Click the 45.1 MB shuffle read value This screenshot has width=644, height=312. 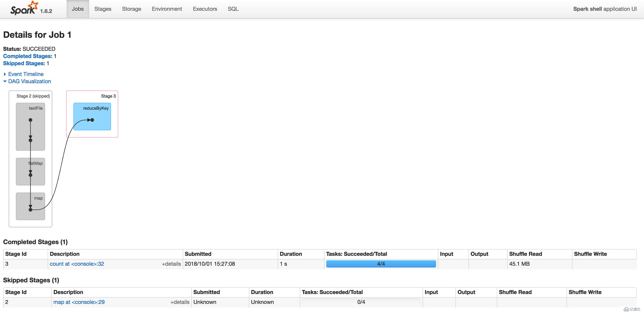click(x=519, y=264)
